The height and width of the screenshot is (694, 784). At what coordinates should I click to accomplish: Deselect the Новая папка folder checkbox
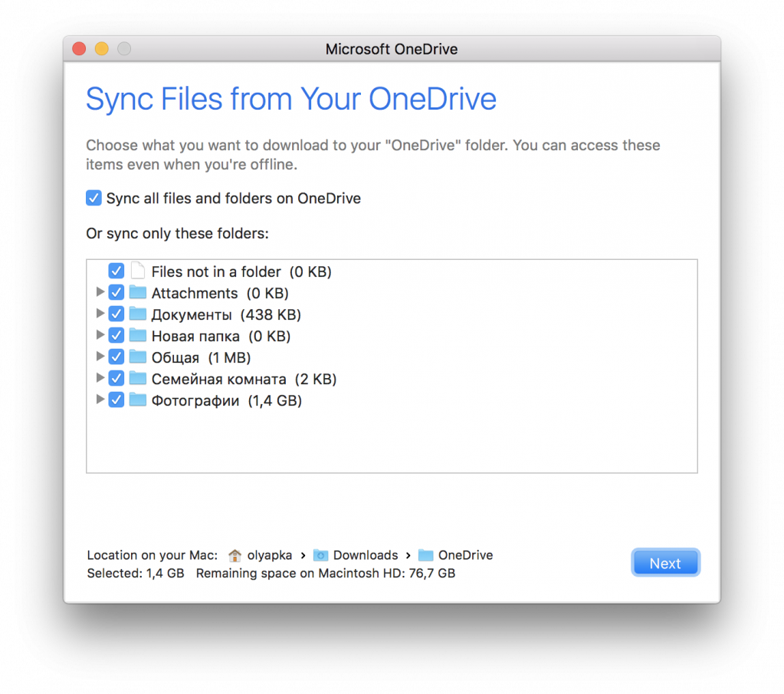point(116,336)
